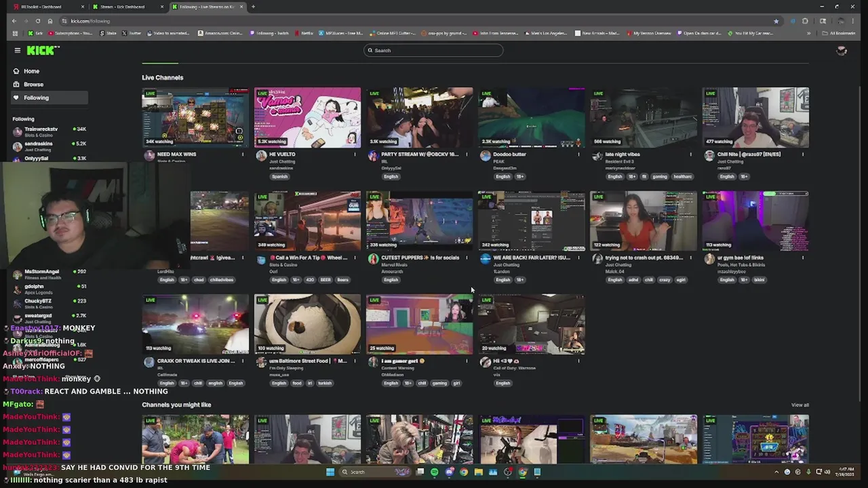Image resolution: width=868 pixels, height=488 pixels.
Task: Click the PARTY STREAM W/ @OBCKV title
Action: click(420, 155)
